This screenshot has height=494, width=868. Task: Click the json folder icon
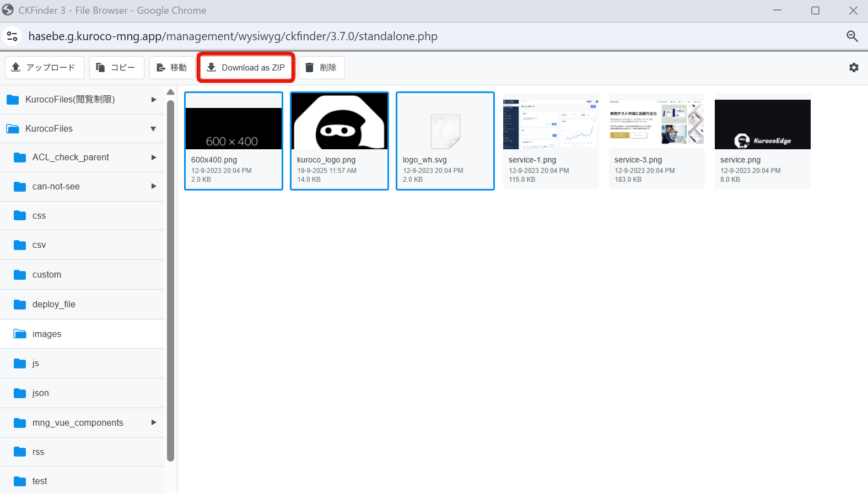click(x=20, y=393)
